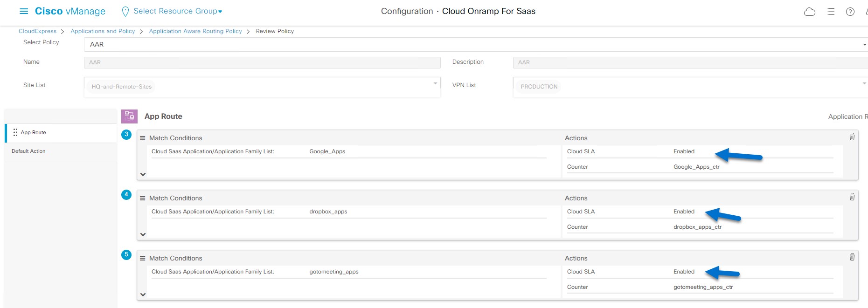The width and height of the screenshot is (868, 308).
Task: Click the gotomeeting_apps match value
Action: (334, 272)
